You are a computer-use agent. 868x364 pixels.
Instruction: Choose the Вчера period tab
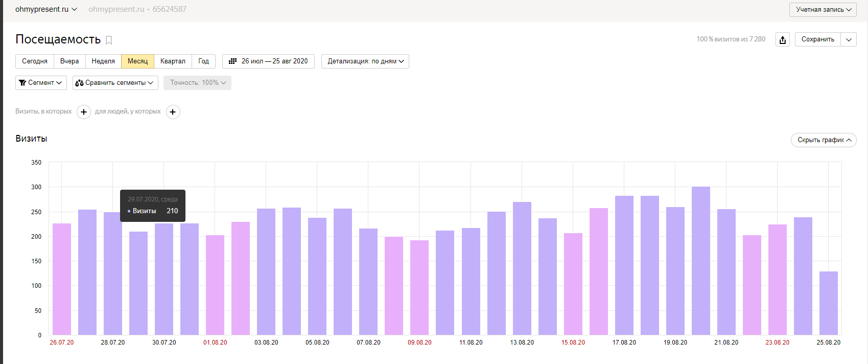(x=69, y=61)
